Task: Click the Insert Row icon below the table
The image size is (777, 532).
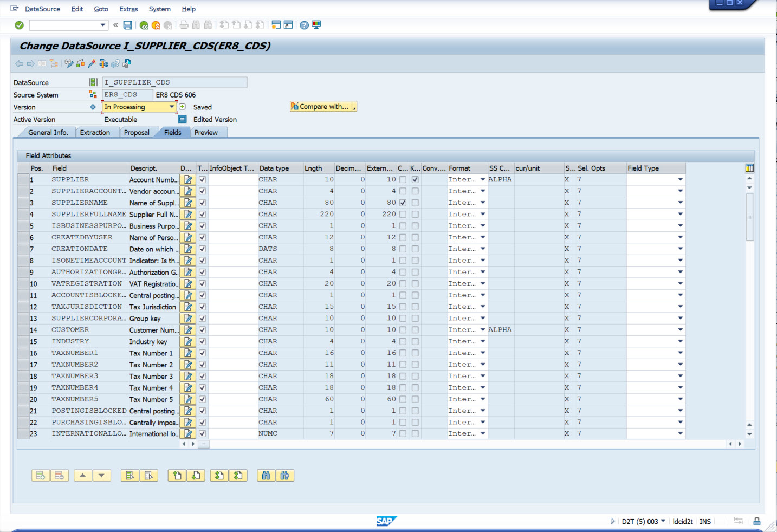Action: tap(41, 476)
